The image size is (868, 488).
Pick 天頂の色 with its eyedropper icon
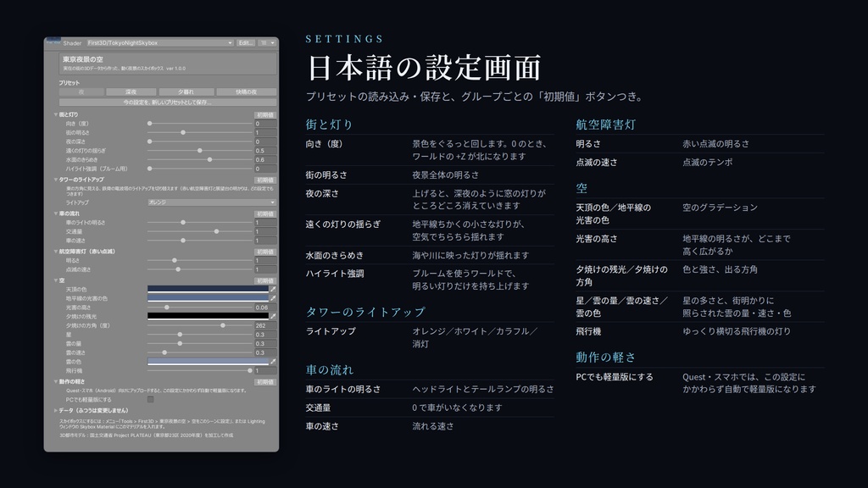272,290
